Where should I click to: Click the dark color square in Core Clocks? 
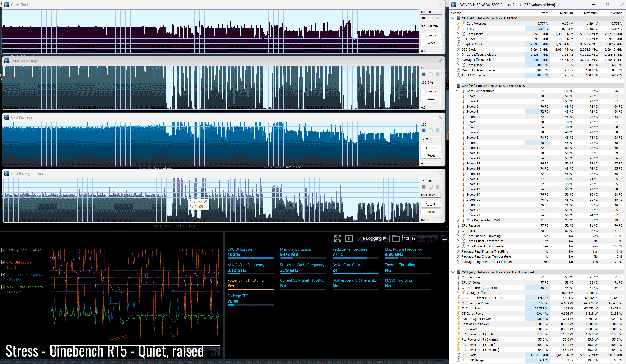coord(424,18)
